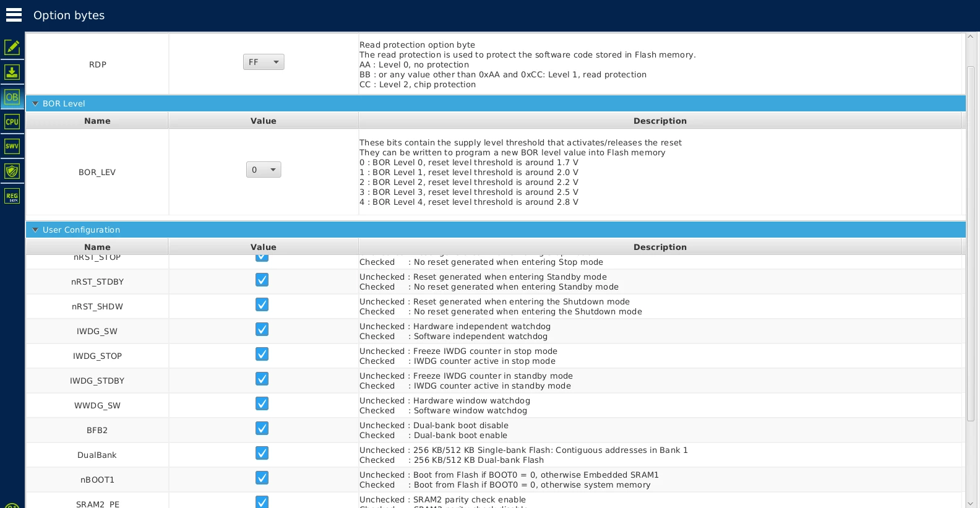Open the BOR_LEV value dropdown
980x508 pixels.
tap(264, 170)
